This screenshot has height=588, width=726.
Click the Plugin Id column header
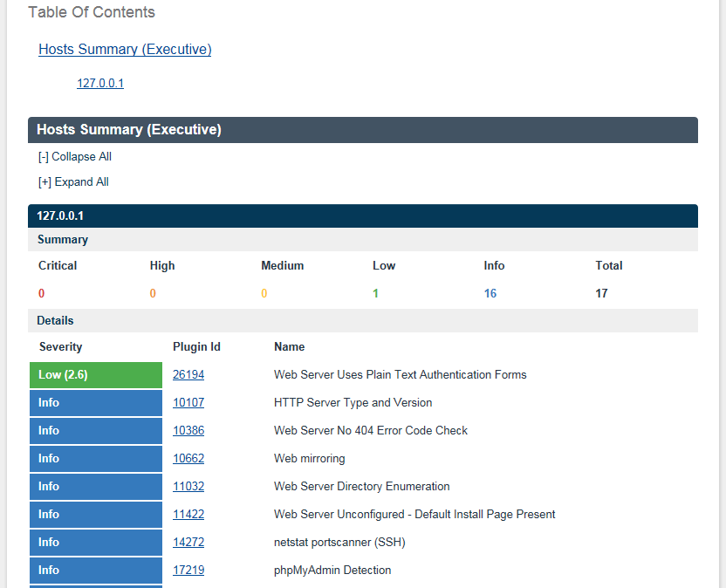point(196,347)
